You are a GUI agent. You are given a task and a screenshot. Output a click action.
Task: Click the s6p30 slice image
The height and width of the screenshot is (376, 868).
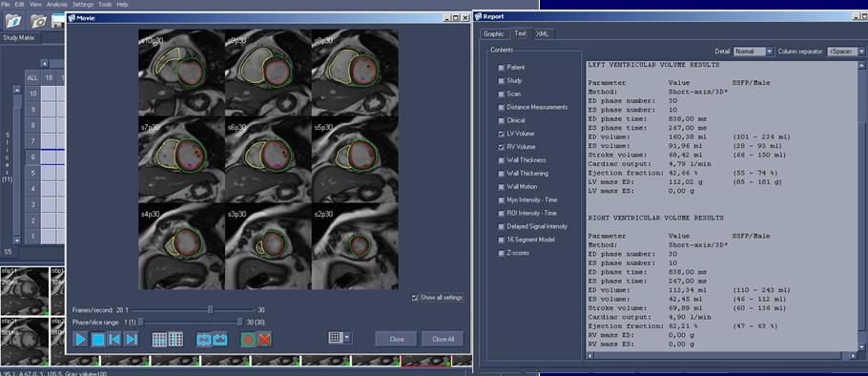pyautogui.click(x=268, y=159)
